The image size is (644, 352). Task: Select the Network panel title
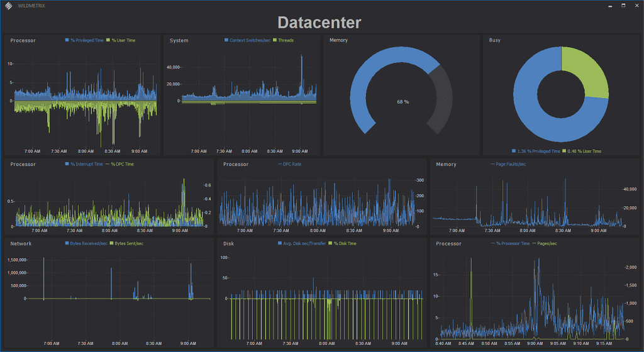tap(21, 243)
